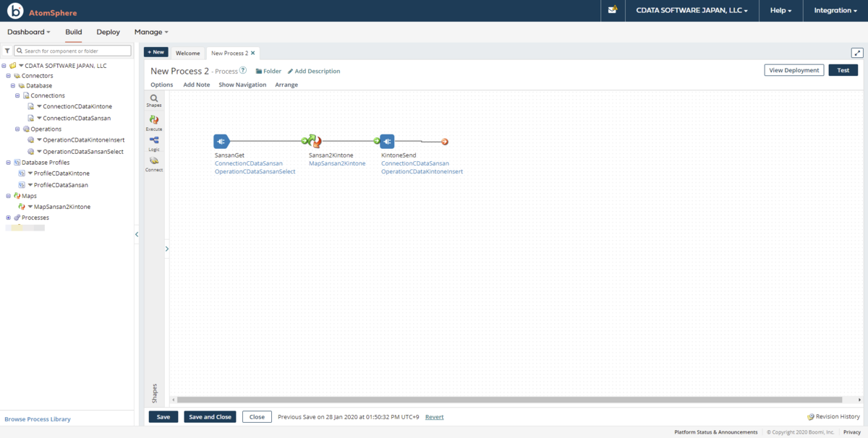868x438 pixels.
Task: Collapse the component explorer sidebar arrow
Action: 137,234
